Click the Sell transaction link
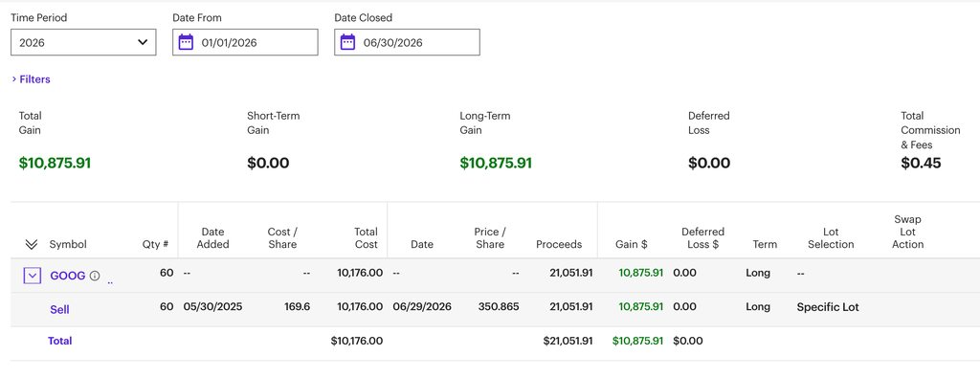The image size is (980, 378). 59,309
